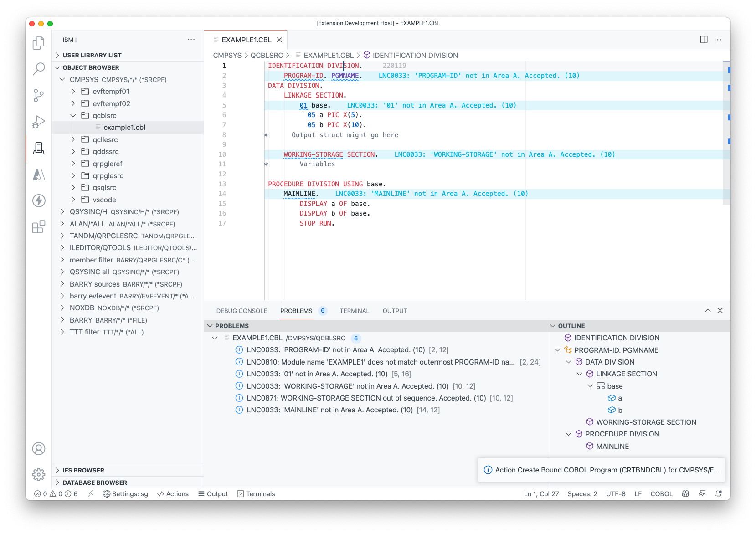Image resolution: width=756 pixels, height=534 pixels.
Task: Switch to the TERMINAL tab
Action: pyautogui.click(x=355, y=311)
